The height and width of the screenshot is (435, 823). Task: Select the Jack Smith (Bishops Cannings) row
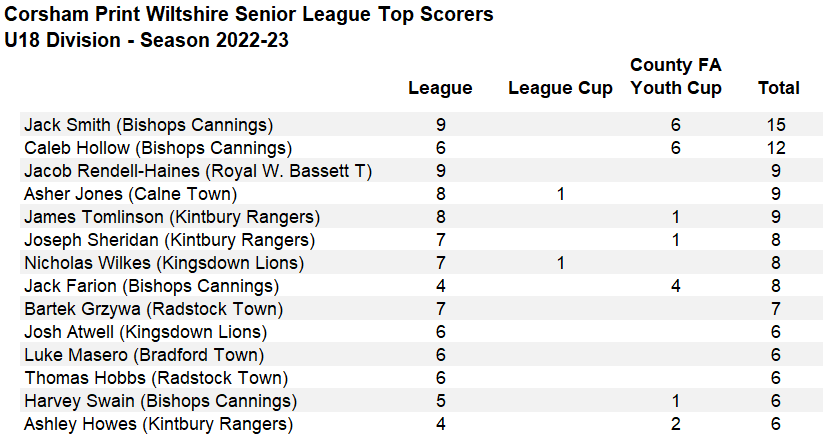coord(421,125)
